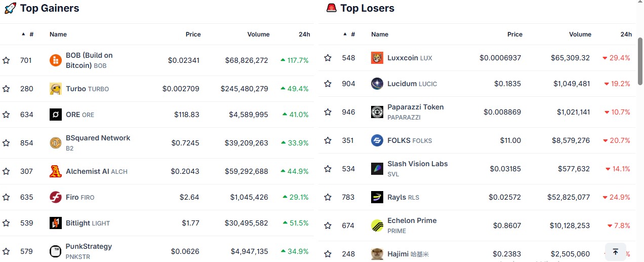The height and width of the screenshot is (262, 644).
Task: Jump back to top arrow button
Action: (x=616, y=252)
